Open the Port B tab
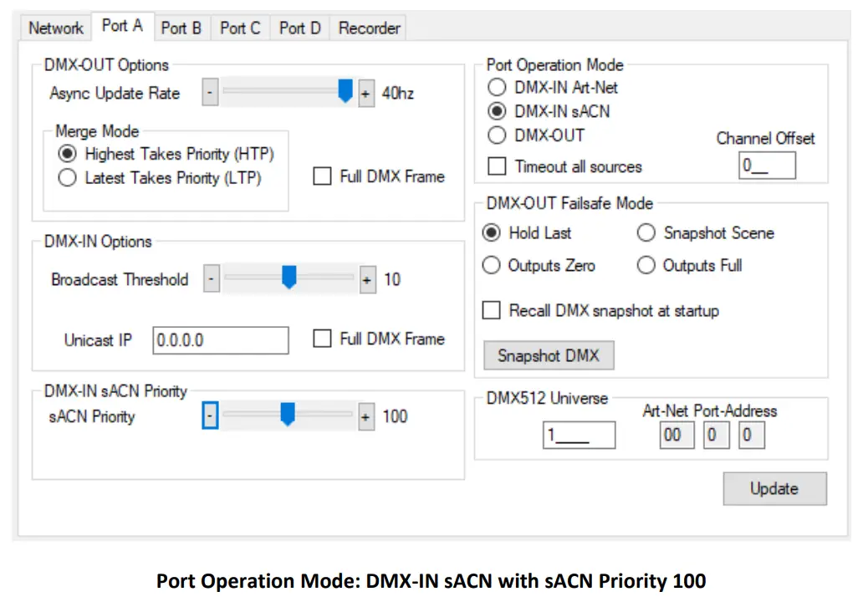868x602 pixels. [x=181, y=28]
